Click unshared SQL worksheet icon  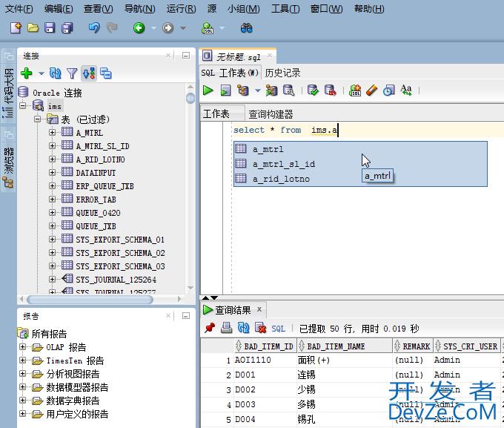point(355,90)
